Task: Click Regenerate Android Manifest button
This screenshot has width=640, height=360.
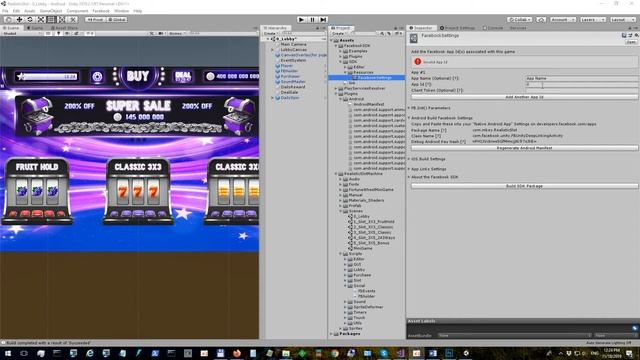Action: (x=524, y=148)
